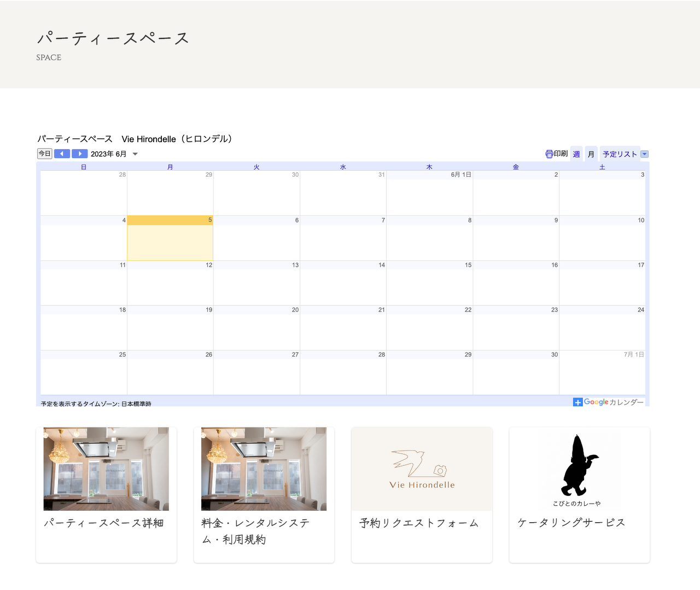Open the ケータリングサービス link
700x590 pixels.
click(x=571, y=523)
